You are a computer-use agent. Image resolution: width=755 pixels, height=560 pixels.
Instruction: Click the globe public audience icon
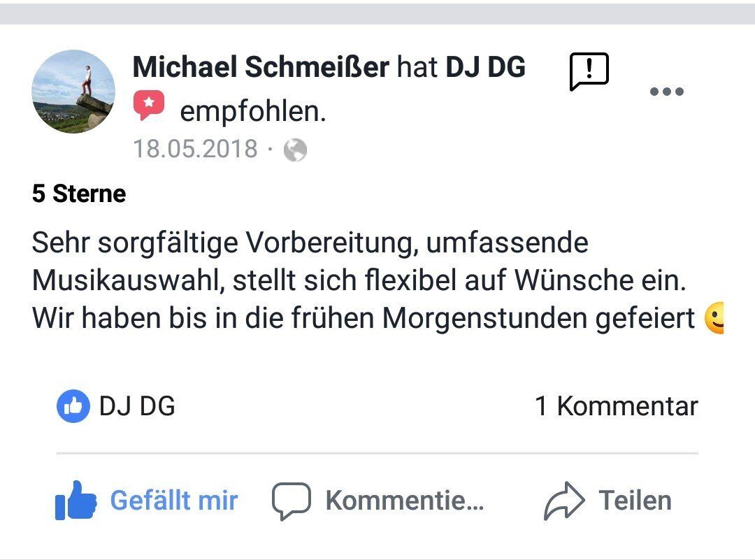coord(295,150)
